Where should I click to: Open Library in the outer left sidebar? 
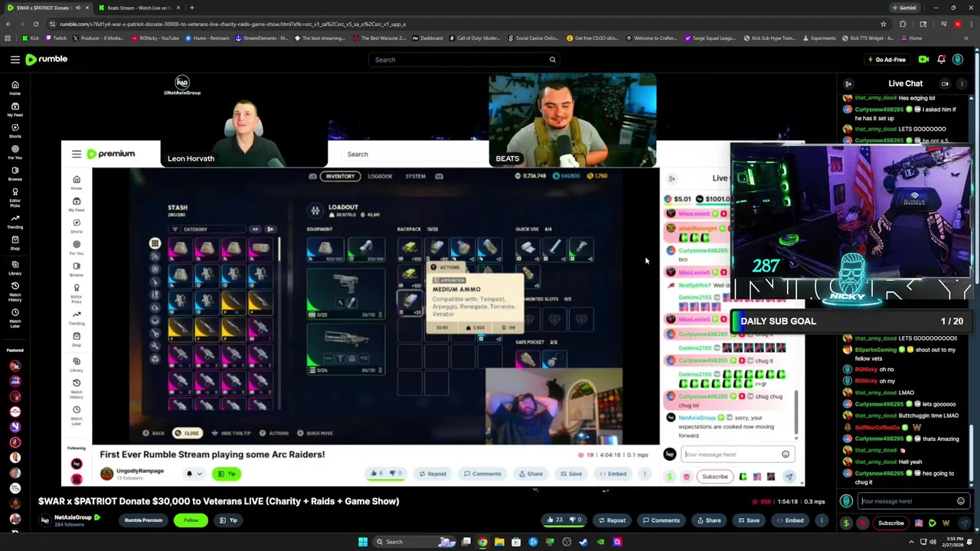coord(15,268)
